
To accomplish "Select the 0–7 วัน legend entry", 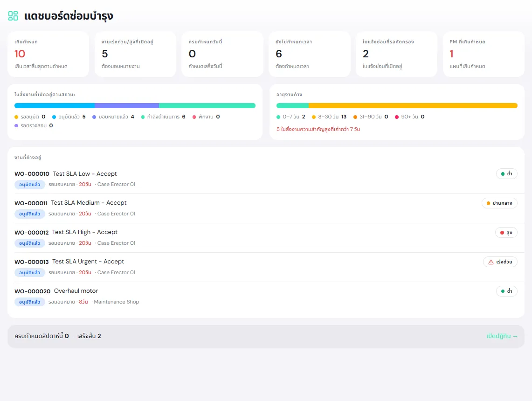I will pyautogui.click(x=291, y=117).
